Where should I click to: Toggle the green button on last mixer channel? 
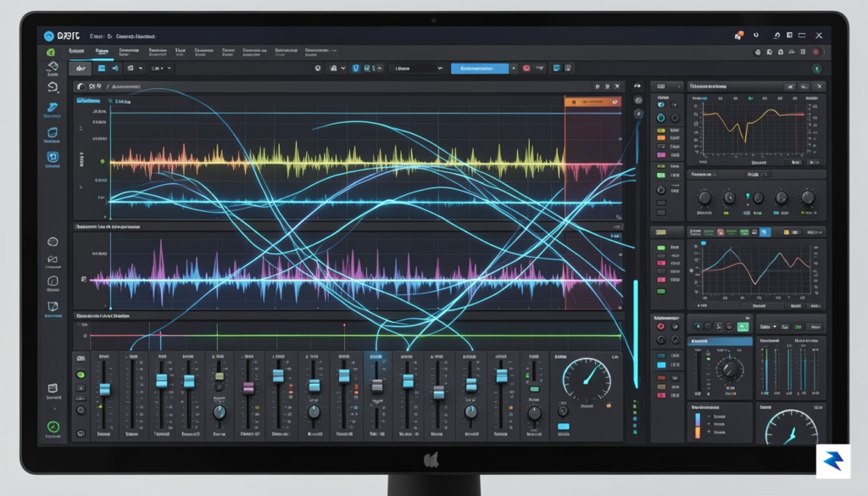534,389
